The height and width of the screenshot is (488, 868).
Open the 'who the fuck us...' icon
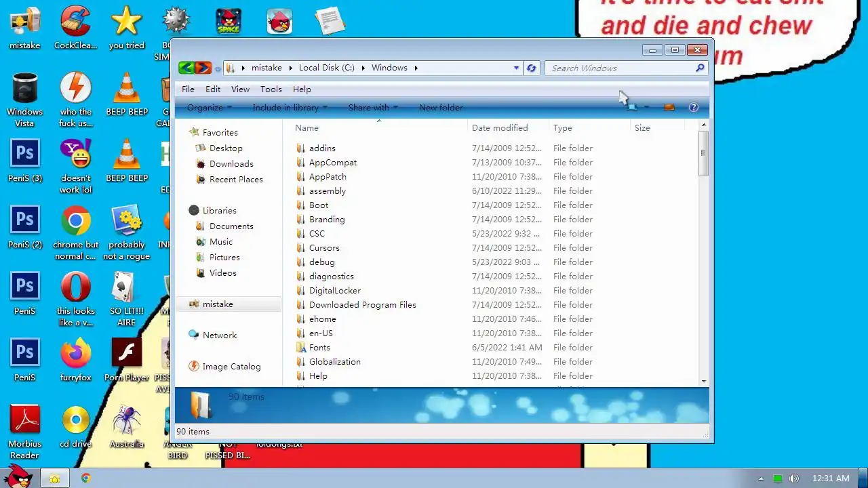[x=76, y=100]
